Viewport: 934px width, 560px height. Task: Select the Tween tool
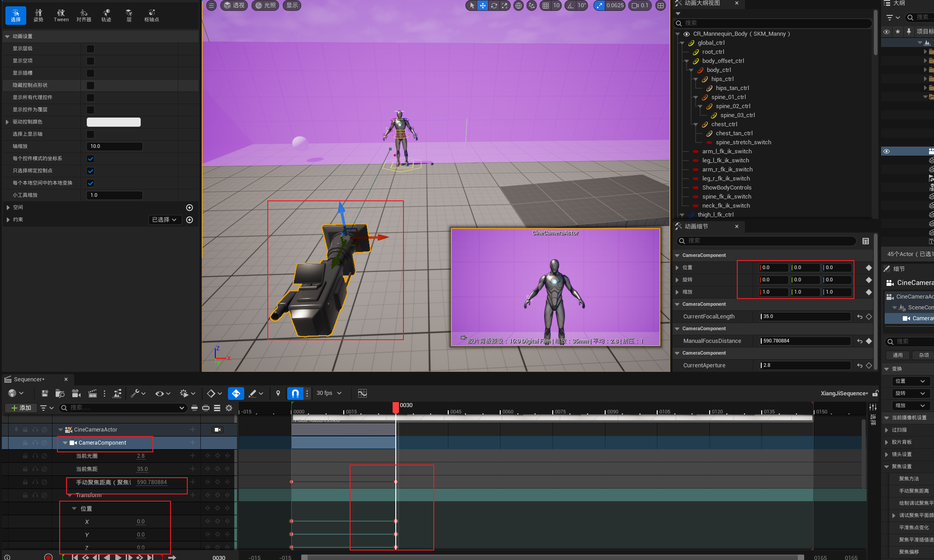tap(61, 15)
